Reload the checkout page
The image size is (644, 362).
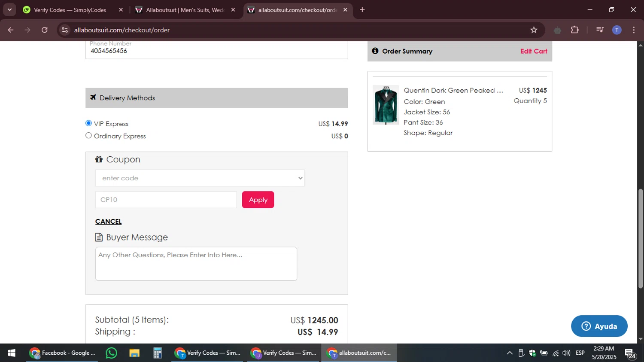(45, 30)
